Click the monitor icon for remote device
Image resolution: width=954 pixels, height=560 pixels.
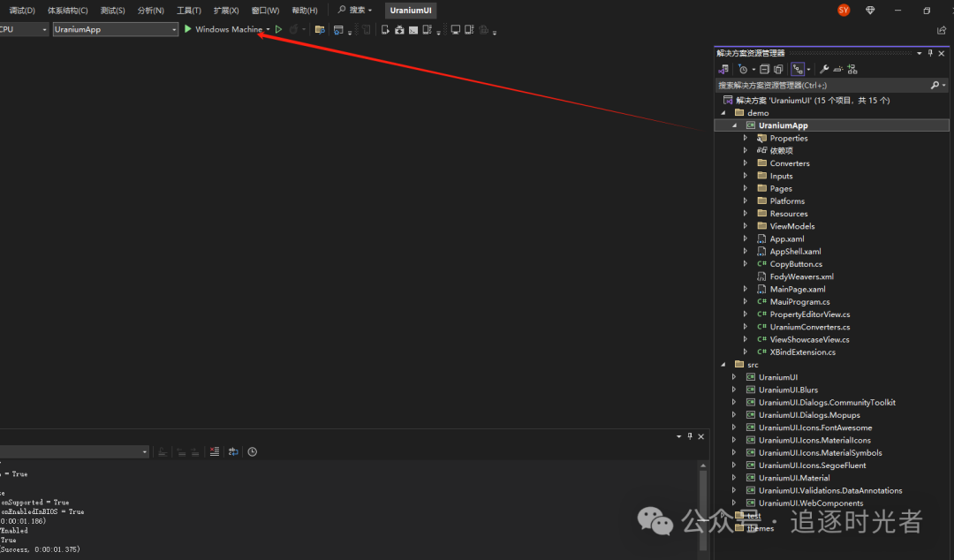(455, 29)
